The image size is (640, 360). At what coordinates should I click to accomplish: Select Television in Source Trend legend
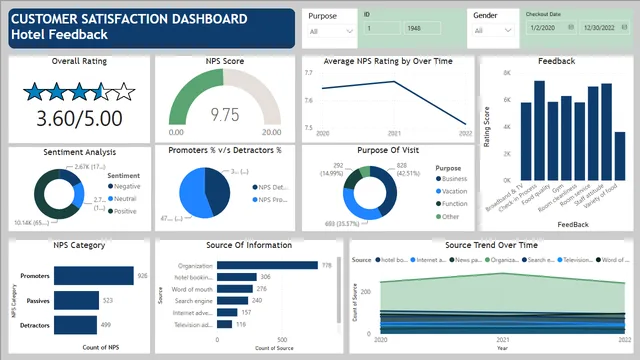point(575,260)
